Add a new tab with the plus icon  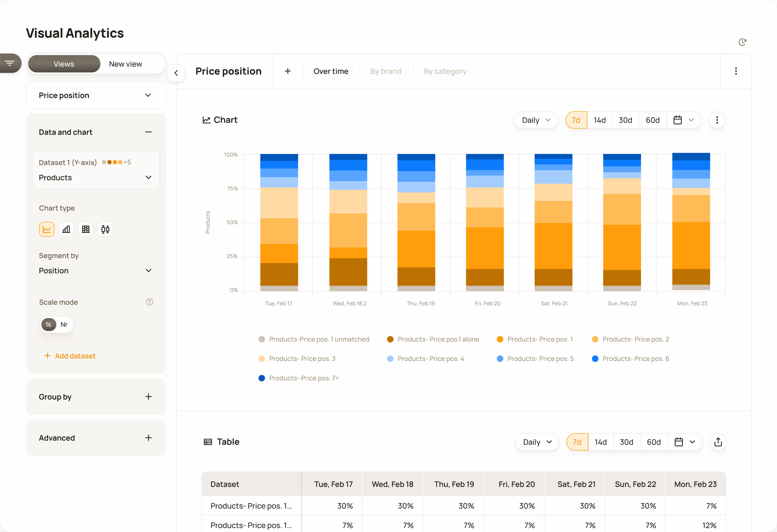point(287,71)
